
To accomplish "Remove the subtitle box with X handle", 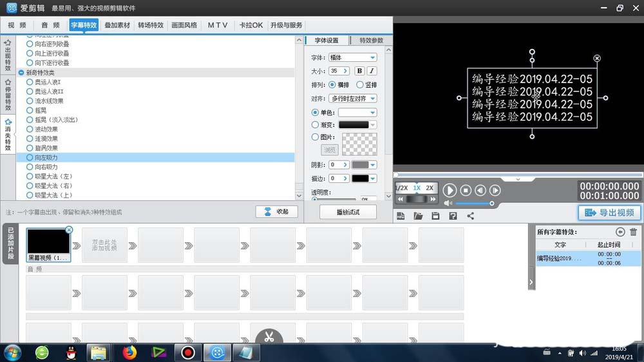I will click(597, 59).
